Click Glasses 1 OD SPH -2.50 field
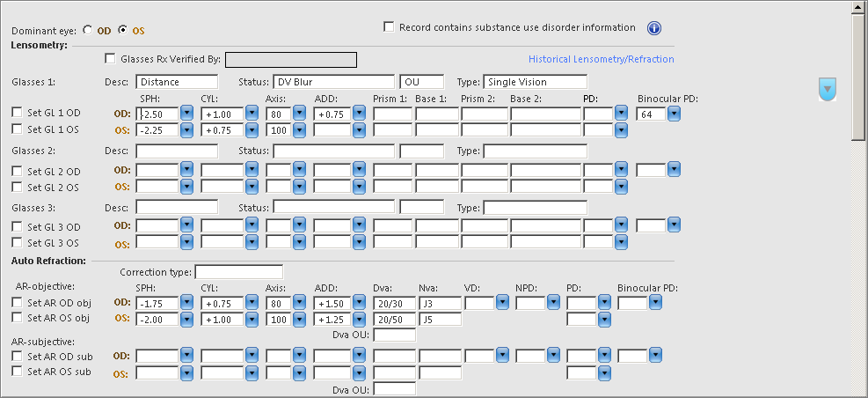The height and width of the screenshot is (398, 868). 157,114
